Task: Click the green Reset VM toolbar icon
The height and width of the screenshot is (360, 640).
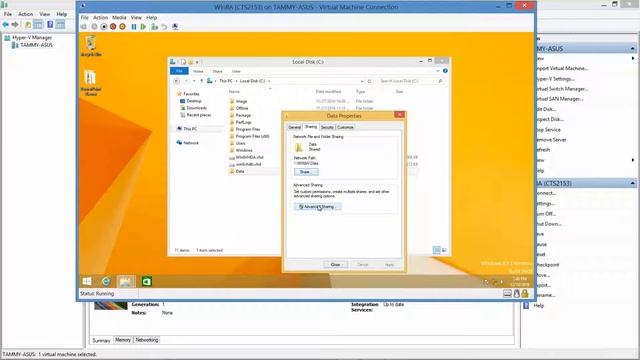Action: coord(143,27)
